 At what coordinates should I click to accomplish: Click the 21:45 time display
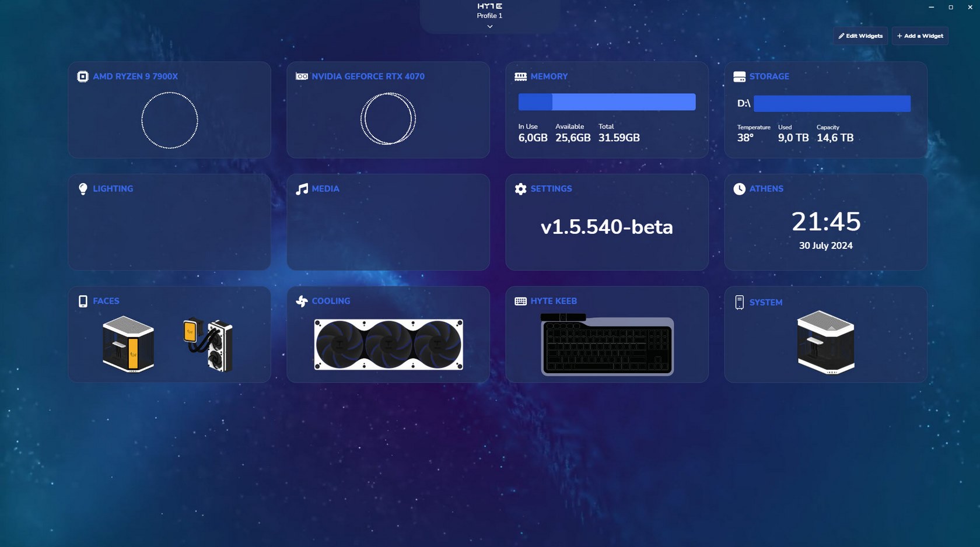826,222
